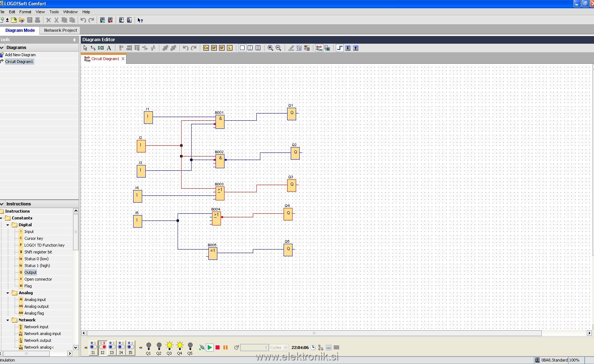Toggle the Simulation mode icon in editor toolbar
This screenshot has width=594, height=364.
pos(319,48)
